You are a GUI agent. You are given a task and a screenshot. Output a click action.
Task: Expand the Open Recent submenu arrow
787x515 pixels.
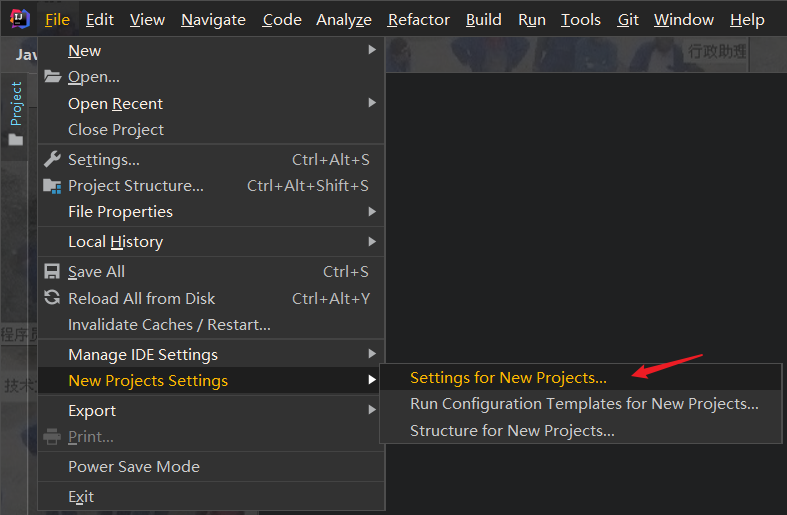(x=372, y=103)
